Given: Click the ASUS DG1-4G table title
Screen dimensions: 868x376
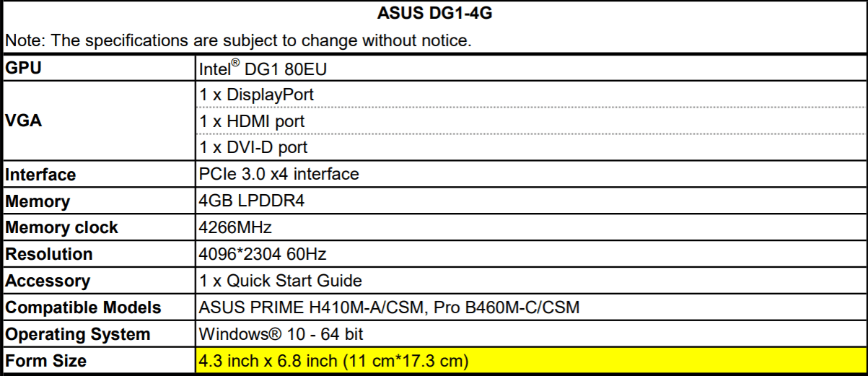Looking at the screenshot, I should pos(434,14).
